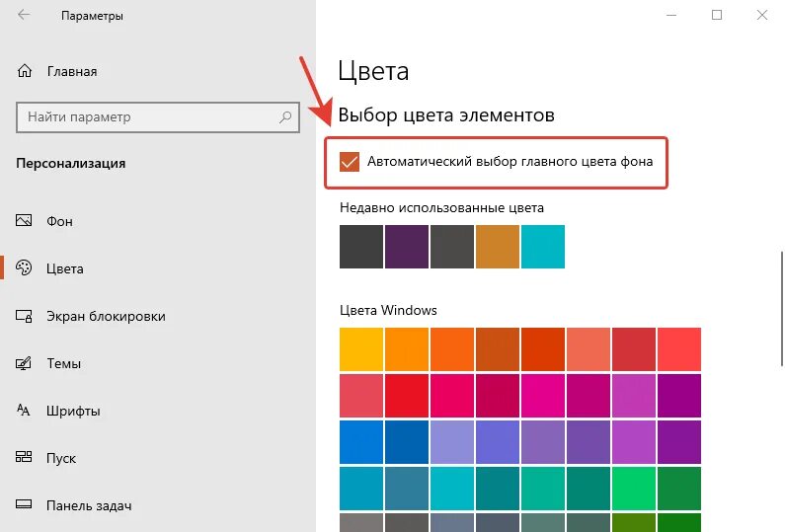Click the Персонализация heading
Screen dimensions: 785x532
[x=70, y=164]
